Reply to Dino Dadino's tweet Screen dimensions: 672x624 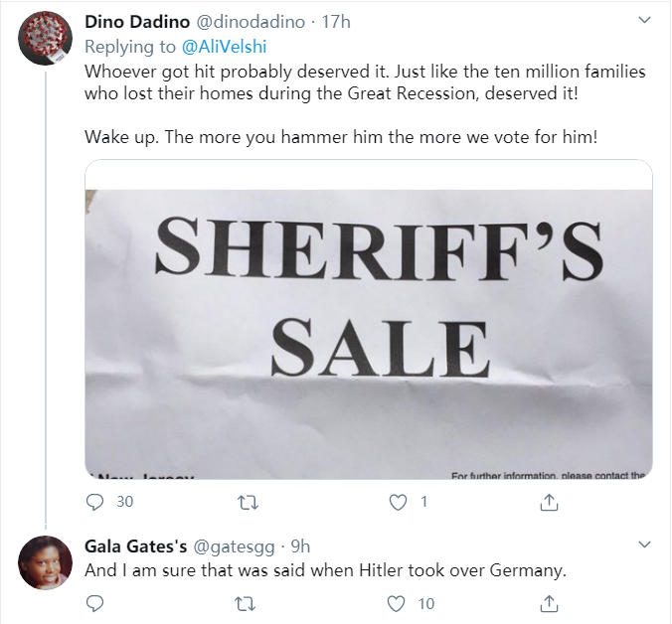(x=95, y=502)
